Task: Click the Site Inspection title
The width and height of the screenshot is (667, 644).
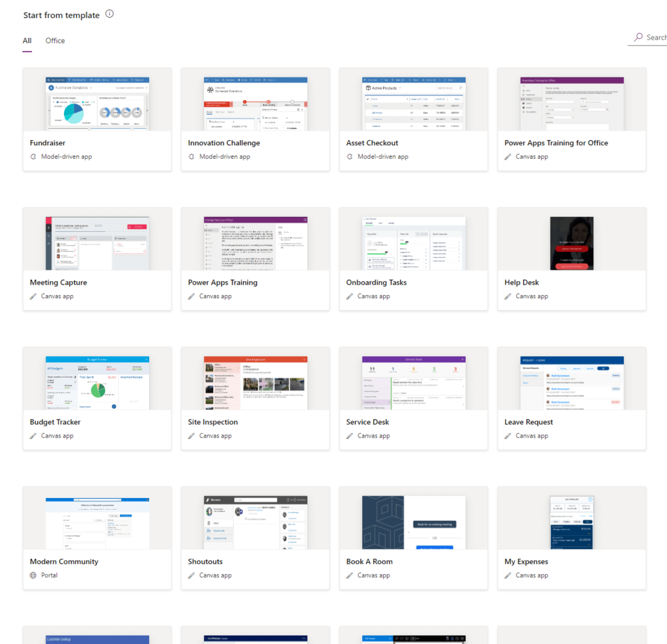Action: (x=213, y=422)
